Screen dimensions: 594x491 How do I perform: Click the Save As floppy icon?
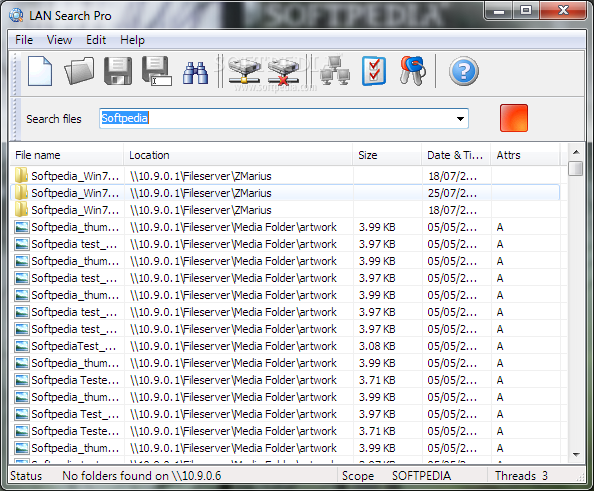pyautogui.click(x=156, y=71)
